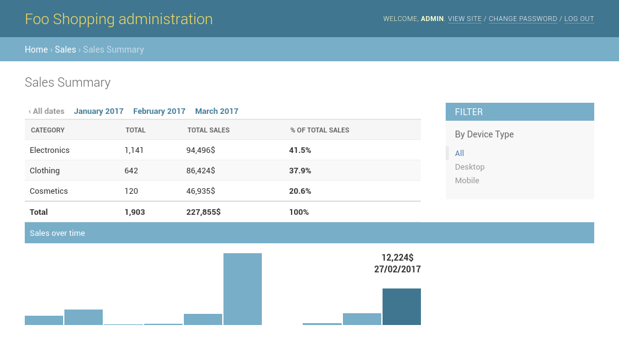Click the FILTER panel header
The height and width of the screenshot is (364, 619).
(x=520, y=111)
